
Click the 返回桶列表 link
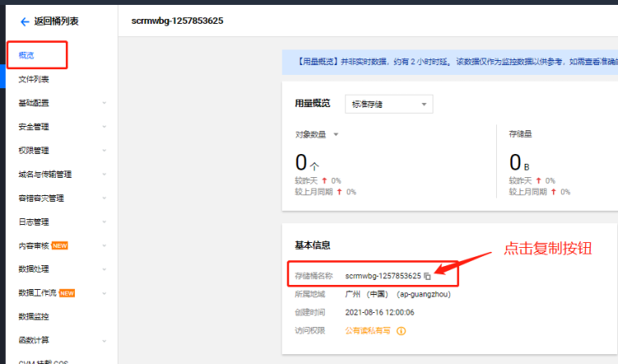tap(57, 21)
